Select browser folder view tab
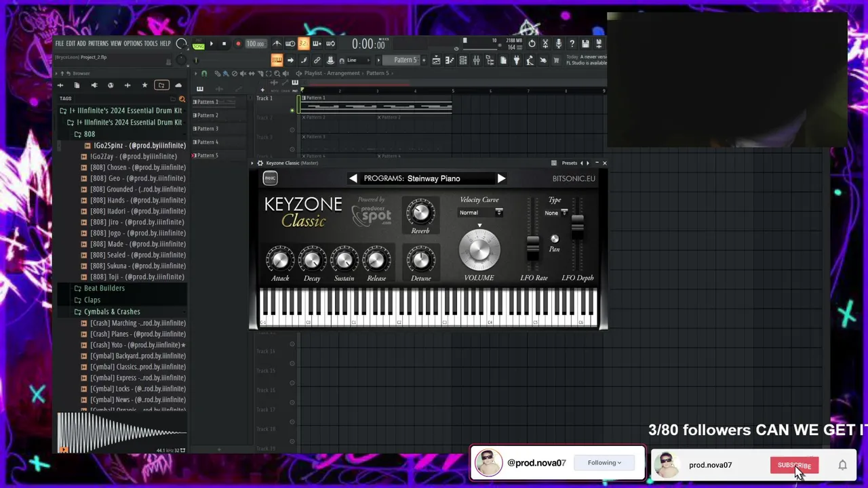 [x=161, y=85]
